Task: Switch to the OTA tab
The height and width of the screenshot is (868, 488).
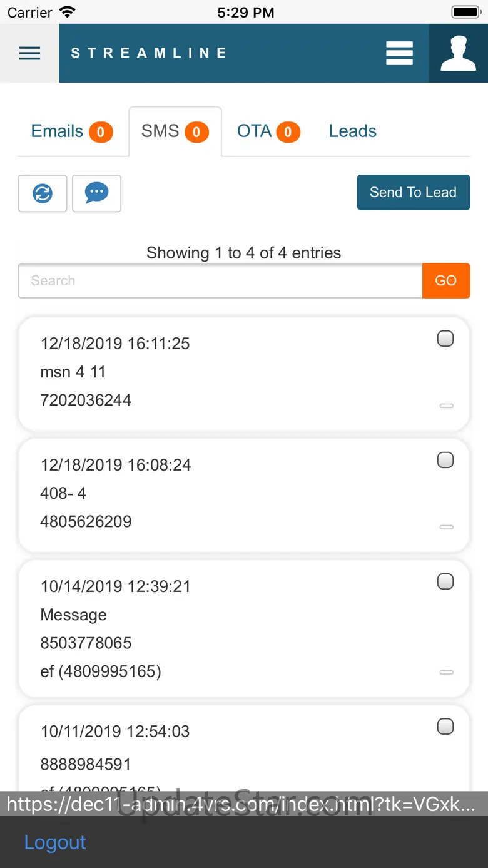Action: [x=268, y=131]
